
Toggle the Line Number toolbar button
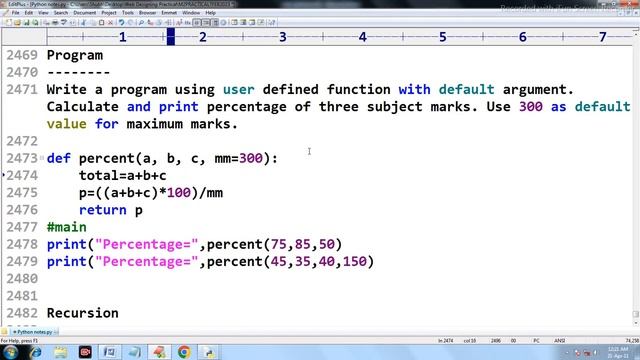(x=206, y=22)
